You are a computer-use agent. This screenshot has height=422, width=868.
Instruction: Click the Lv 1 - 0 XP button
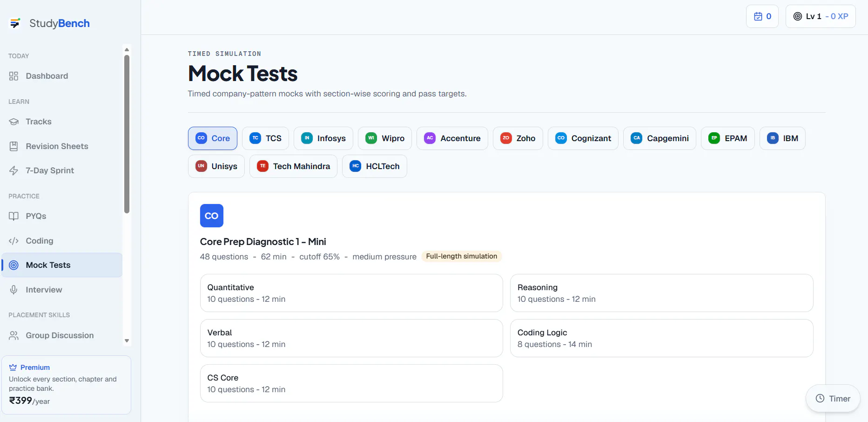tap(821, 16)
